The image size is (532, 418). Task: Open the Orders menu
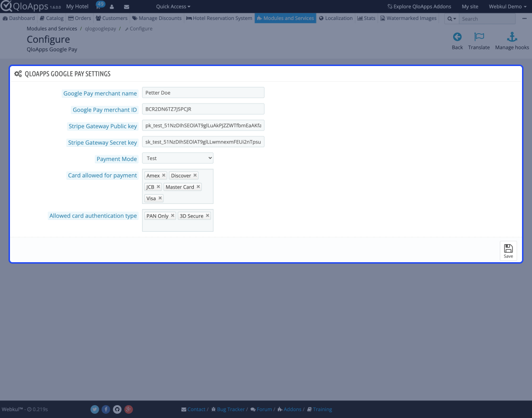(x=80, y=19)
